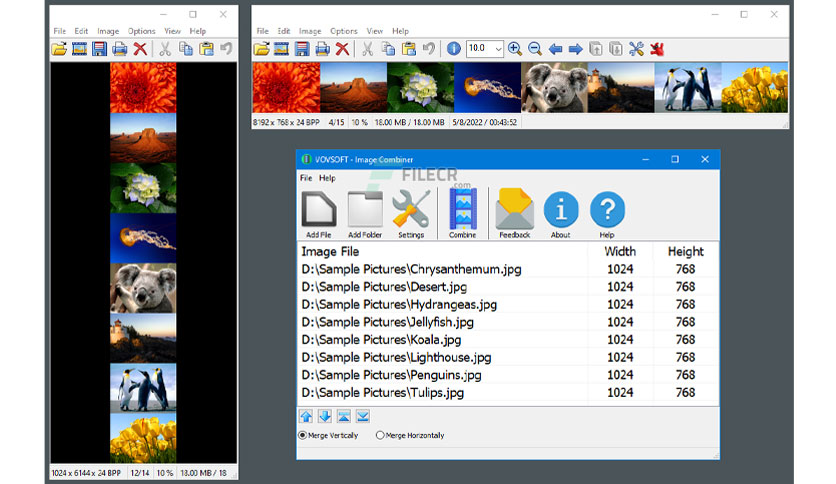Open Settings wrench icon in Image Combiner
836x484 pixels.
tap(411, 208)
